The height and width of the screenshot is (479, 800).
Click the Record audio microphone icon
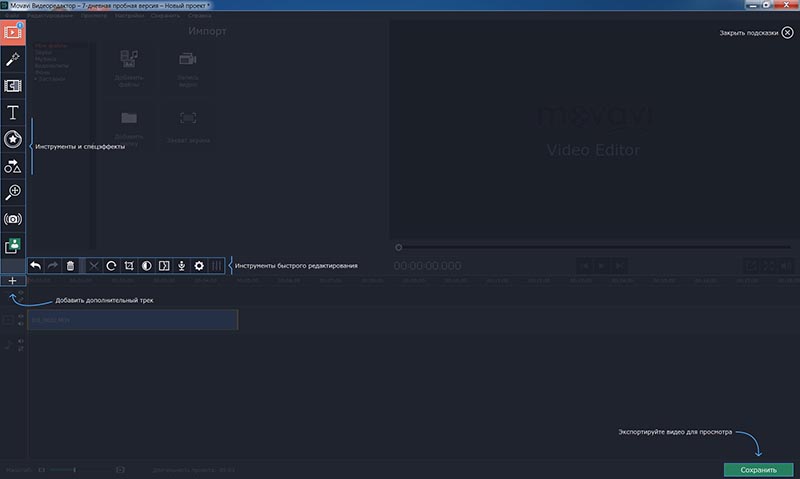click(x=181, y=266)
